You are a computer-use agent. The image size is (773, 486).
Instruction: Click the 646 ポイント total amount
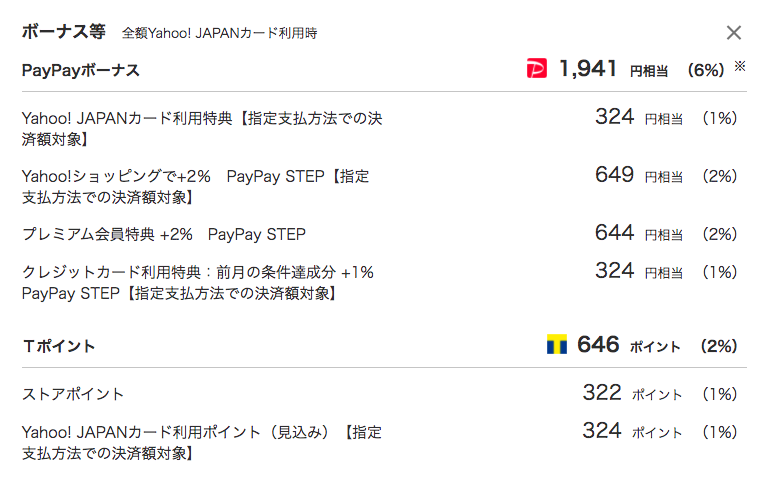(629, 345)
